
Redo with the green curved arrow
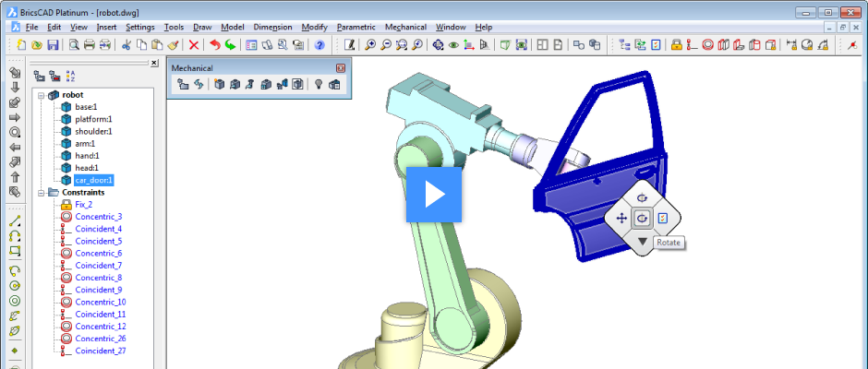[x=230, y=45]
